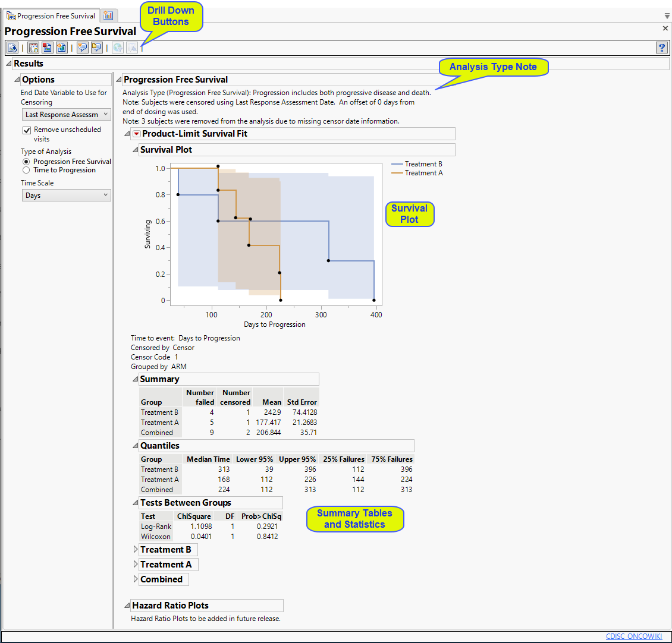The image size is (672, 643).
Task: Click the Combined row in Summary table
Action: [229, 433]
